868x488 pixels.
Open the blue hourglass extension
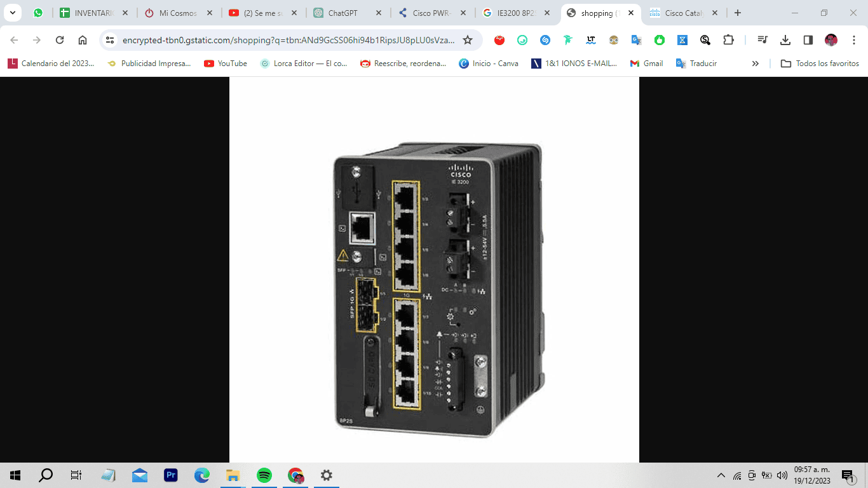tap(682, 40)
